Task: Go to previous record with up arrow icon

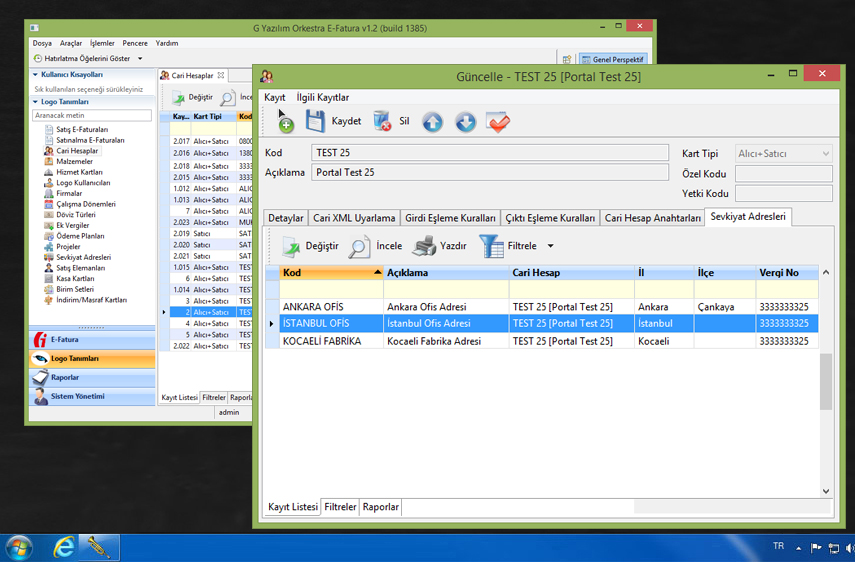Action: click(432, 122)
